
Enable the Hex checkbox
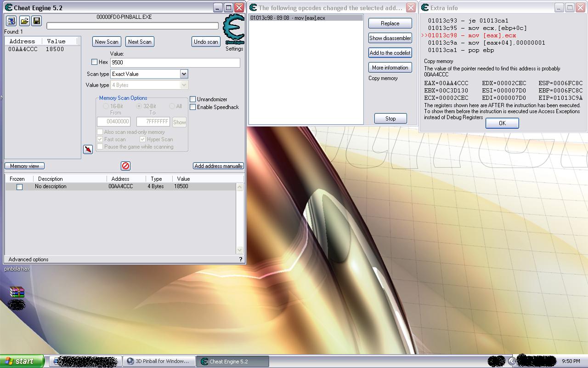95,62
